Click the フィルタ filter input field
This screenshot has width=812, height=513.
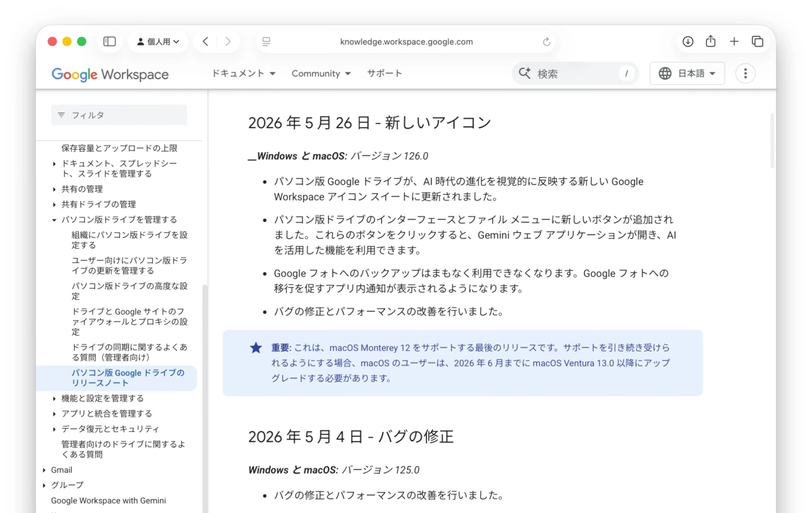[x=119, y=115]
